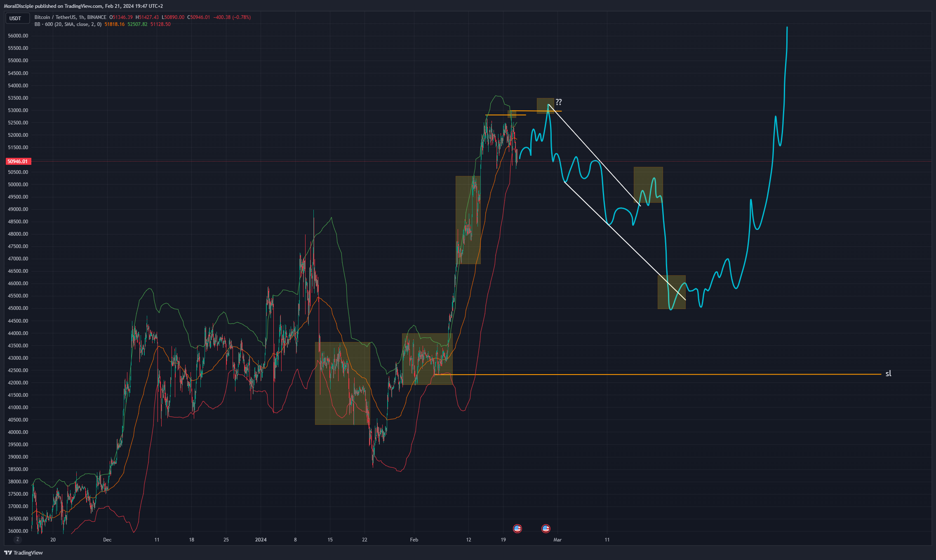Click the 48000.00 price axis label
The width and height of the screenshot is (936, 560).
click(x=18, y=234)
